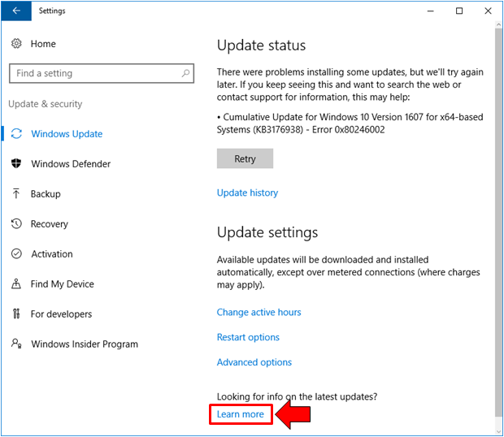This screenshot has height=437, width=504.
Task: Open Windows Defender settings
Action: coord(71,164)
